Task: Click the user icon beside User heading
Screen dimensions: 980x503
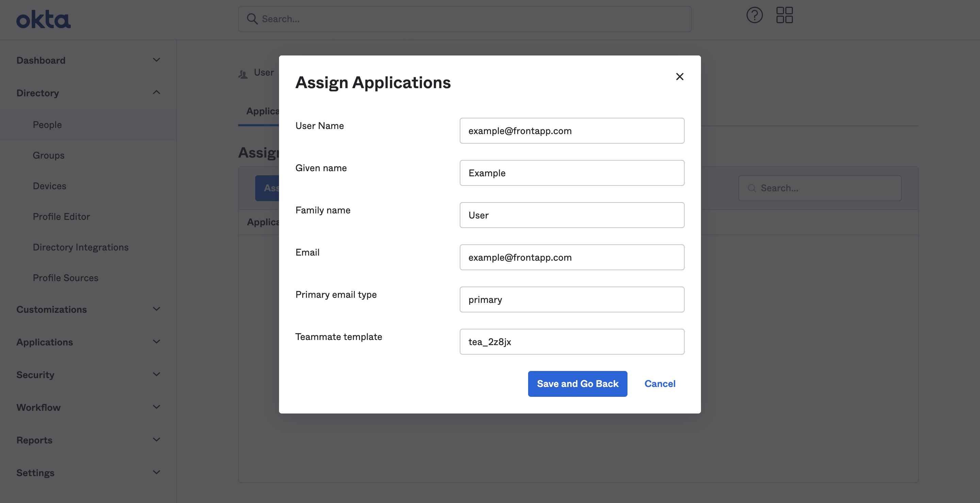Action: click(x=243, y=74)
